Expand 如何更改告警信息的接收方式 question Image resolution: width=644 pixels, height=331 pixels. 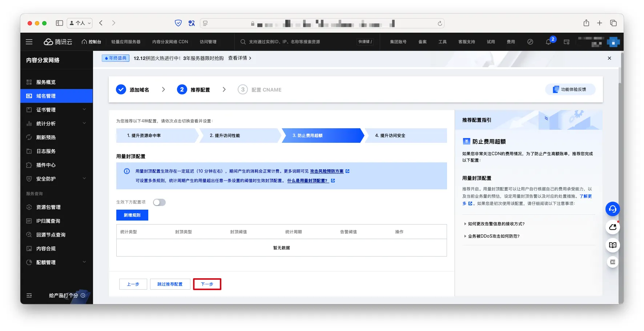pos(496,224)
